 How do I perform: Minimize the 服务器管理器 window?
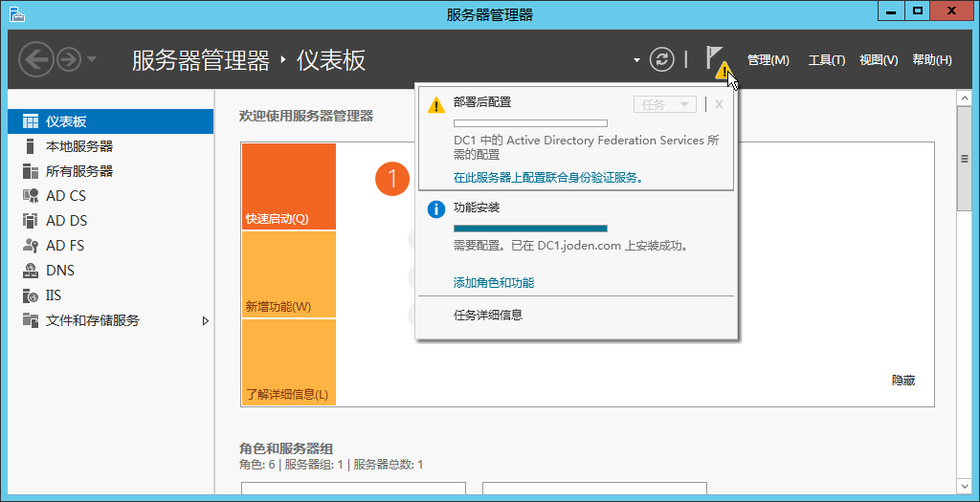[x=891, y=11]
